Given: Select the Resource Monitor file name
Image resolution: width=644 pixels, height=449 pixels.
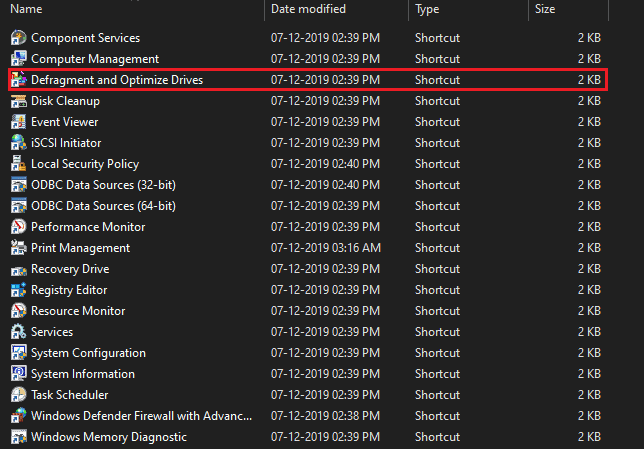Looking at the screenshot, I should click(x=78, y=311).
